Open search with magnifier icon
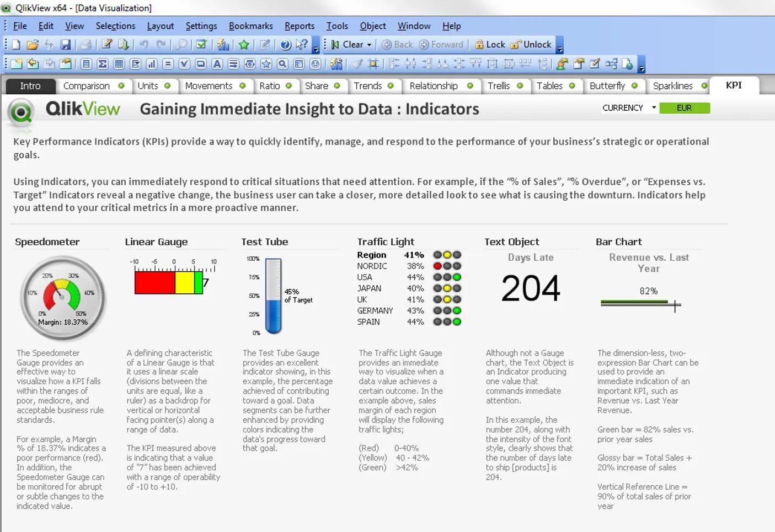 [x=181, y=45]
